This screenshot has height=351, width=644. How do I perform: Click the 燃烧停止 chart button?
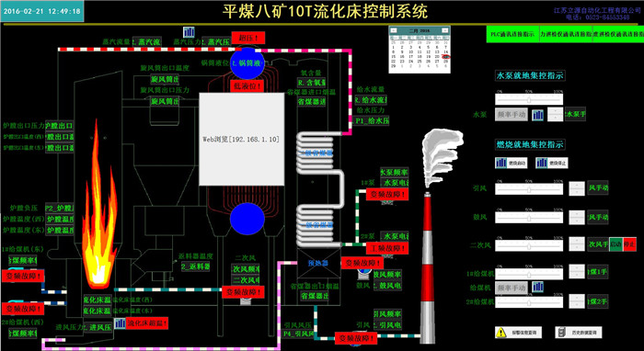pyautogui.click(x=552, y=163)
